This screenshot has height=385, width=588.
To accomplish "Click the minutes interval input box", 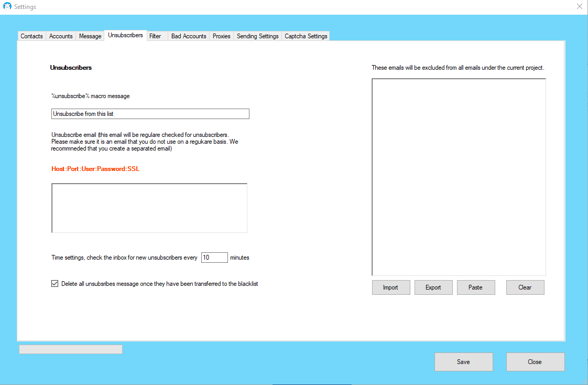I will pos(214,258).
